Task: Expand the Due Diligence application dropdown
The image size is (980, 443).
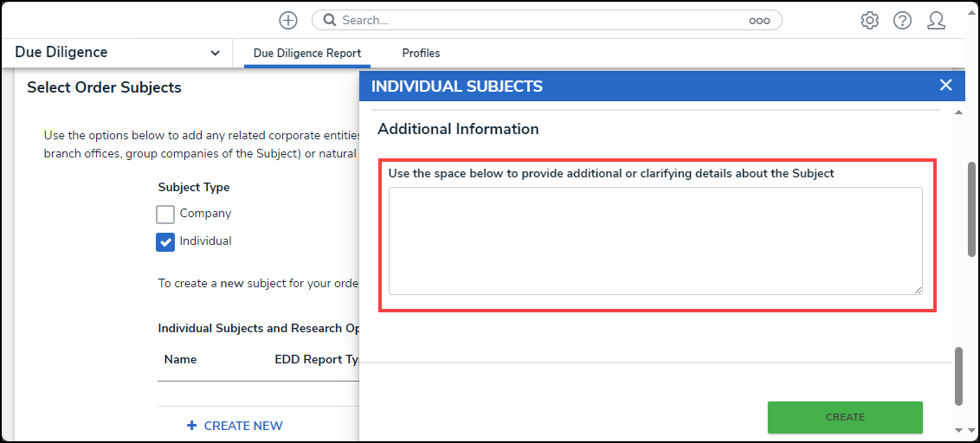Action: 215,53
